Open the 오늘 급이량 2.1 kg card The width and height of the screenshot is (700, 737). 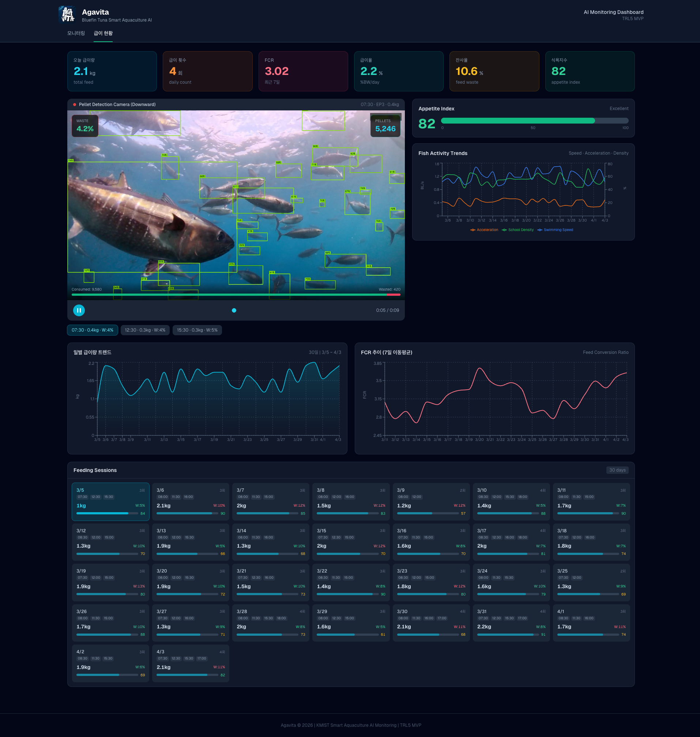click(112, 71)
